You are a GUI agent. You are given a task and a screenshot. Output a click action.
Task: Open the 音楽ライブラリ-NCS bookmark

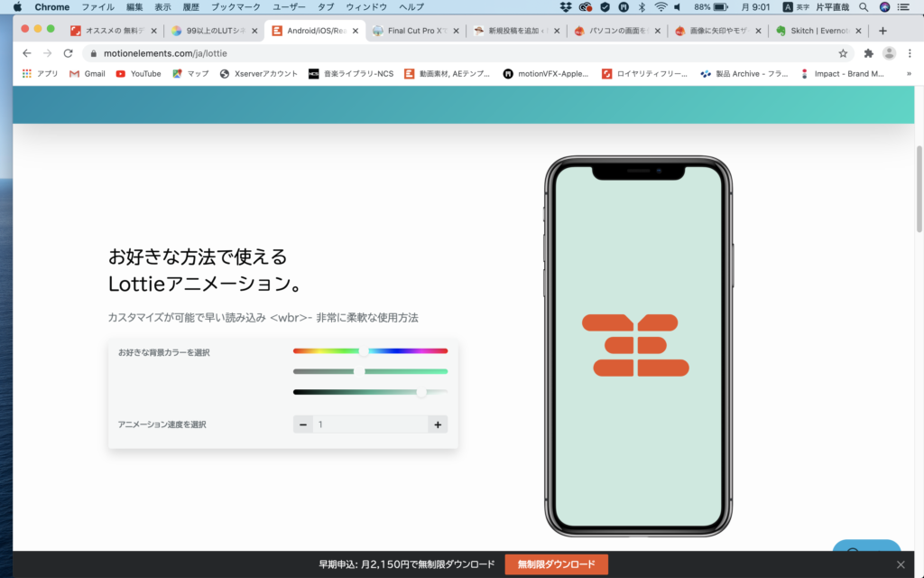tap(351, 74)
